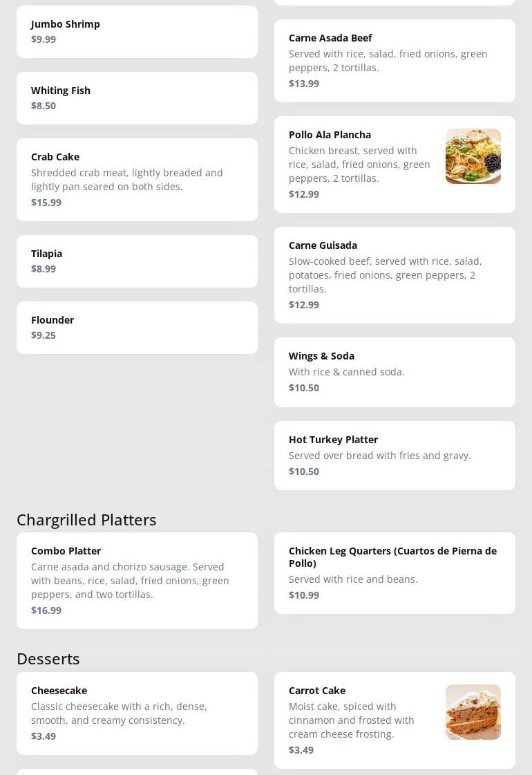Click the Chargrilled Platters section heading
This screenshot has height=775, width=532.
click(86, 520)
